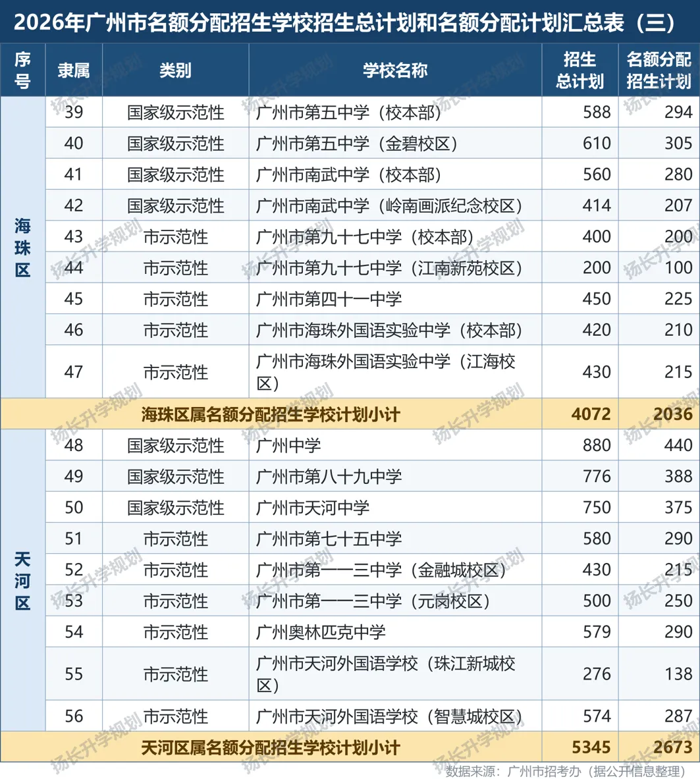
Task: Click the 天河区属名额分配招生学校计划小计 row label
Action: pyautogui.click(x=270, y=747)
